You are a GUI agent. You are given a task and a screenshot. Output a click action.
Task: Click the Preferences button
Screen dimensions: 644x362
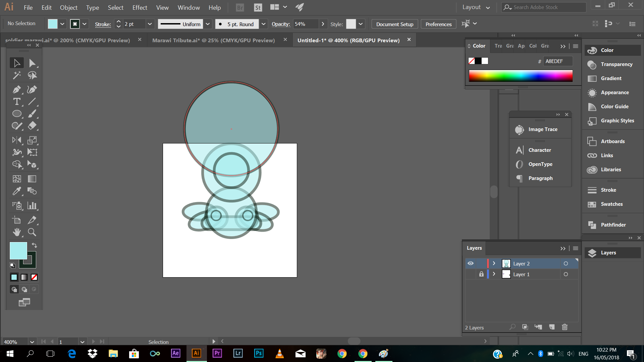tap(439, 24)
